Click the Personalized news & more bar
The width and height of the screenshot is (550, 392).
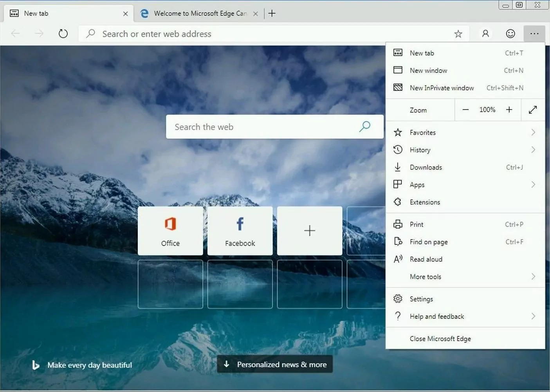click(x=274, y=364)
